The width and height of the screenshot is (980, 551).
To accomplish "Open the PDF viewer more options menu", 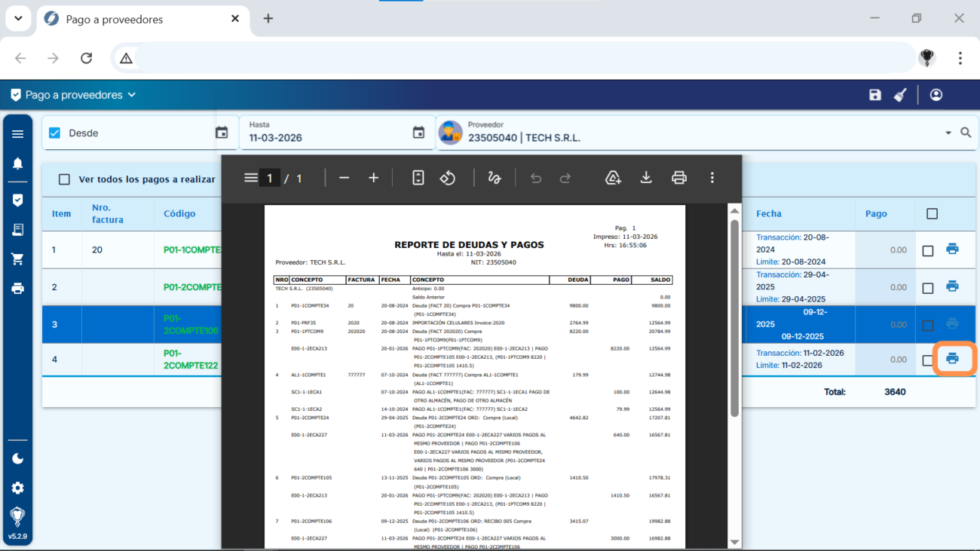I will click(712, 178).
